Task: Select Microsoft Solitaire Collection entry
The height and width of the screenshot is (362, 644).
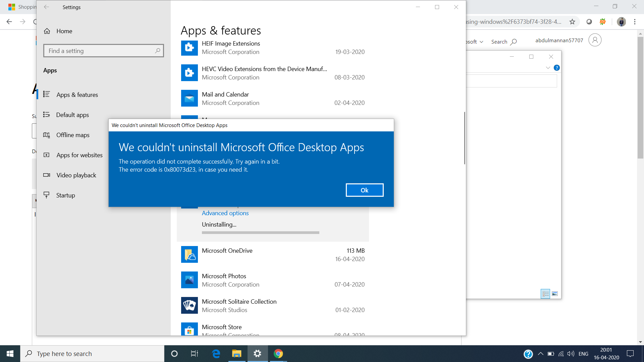Action: tap(273, 306)
